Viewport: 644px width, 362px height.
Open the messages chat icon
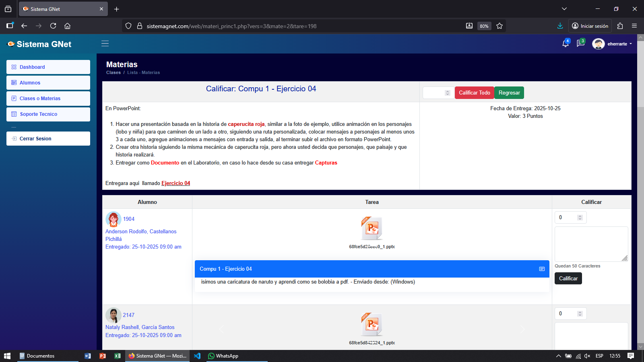pos(580,43)
